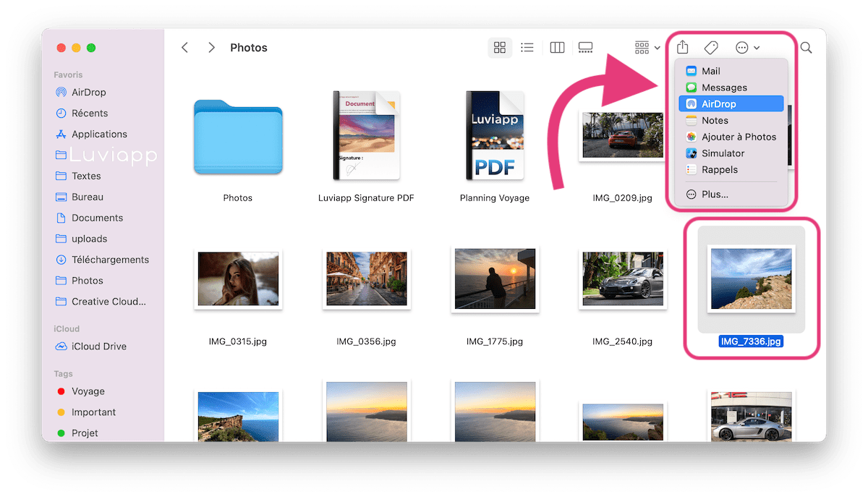Open iCloud Drive in sidebar
The width and height of the screenshot is (868, 497).
pyautogui.click(x=103, y=347)
